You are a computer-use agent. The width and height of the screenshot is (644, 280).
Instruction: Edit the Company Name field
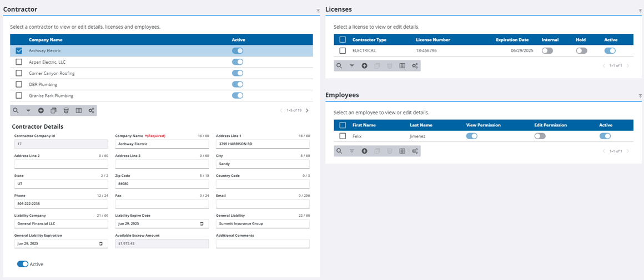point(162,144)
